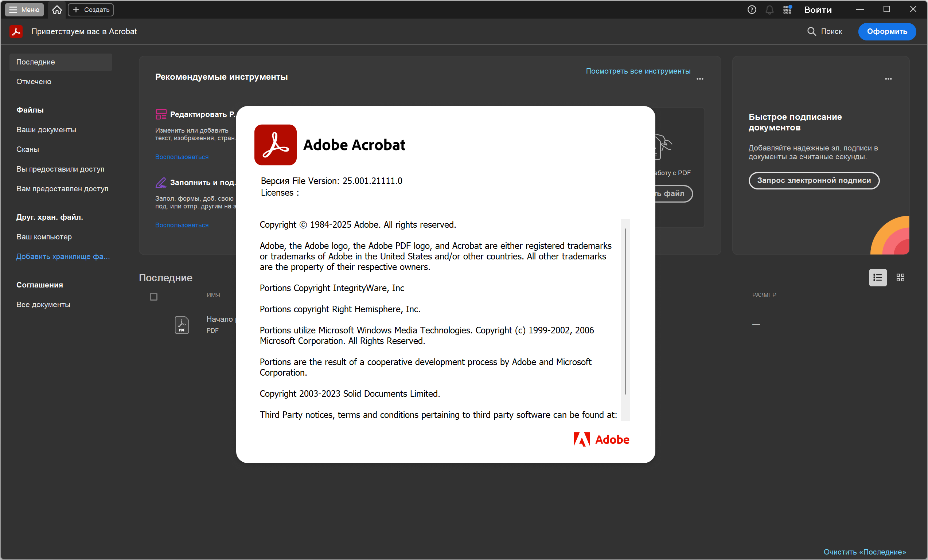Open Ваши документы in the sidebar
928x560 pixels.
click(x=46, y=130)
